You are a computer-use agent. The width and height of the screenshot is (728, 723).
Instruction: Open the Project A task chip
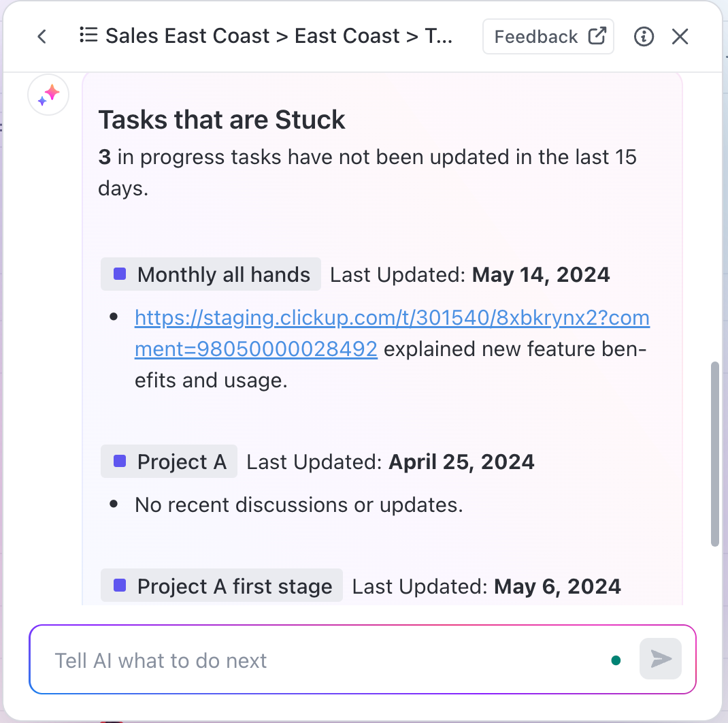pyautogui.click(x=169, y=462)
